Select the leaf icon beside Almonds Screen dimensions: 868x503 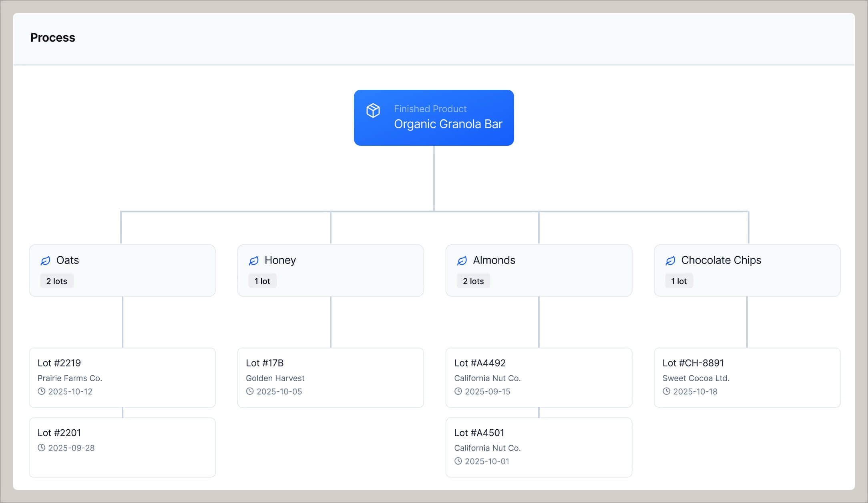(462, 260)
